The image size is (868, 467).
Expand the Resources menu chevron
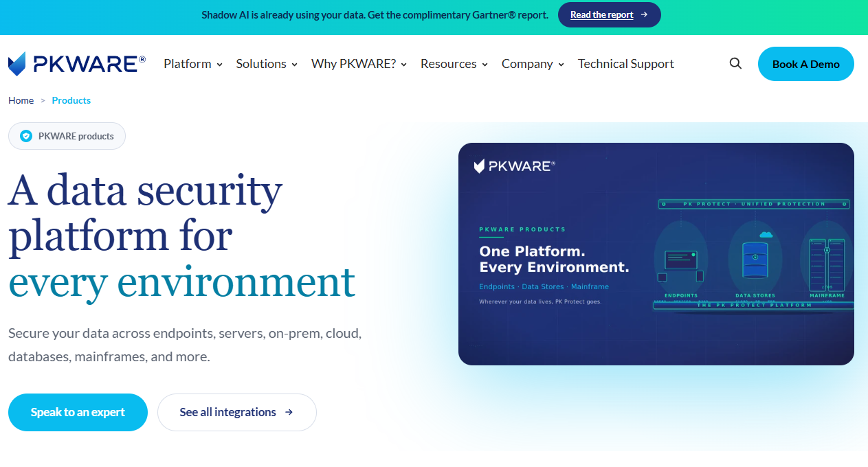pos(485,65)
